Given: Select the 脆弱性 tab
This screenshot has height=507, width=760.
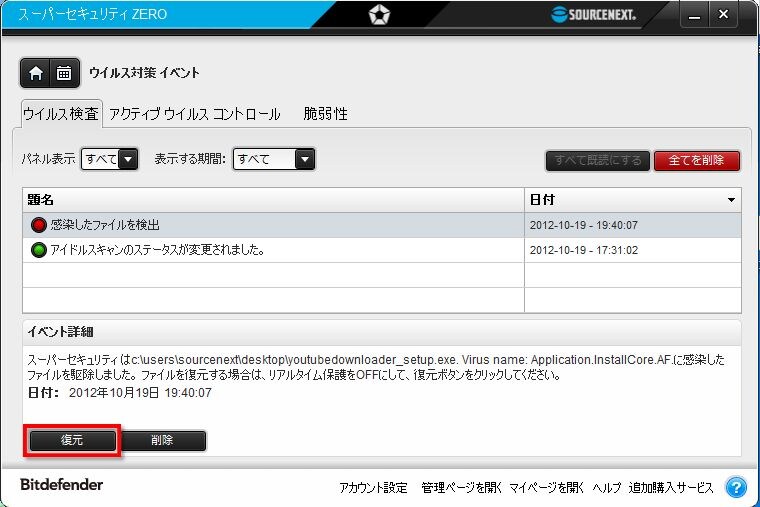Looking at the screenshot, I should point(325,114).
